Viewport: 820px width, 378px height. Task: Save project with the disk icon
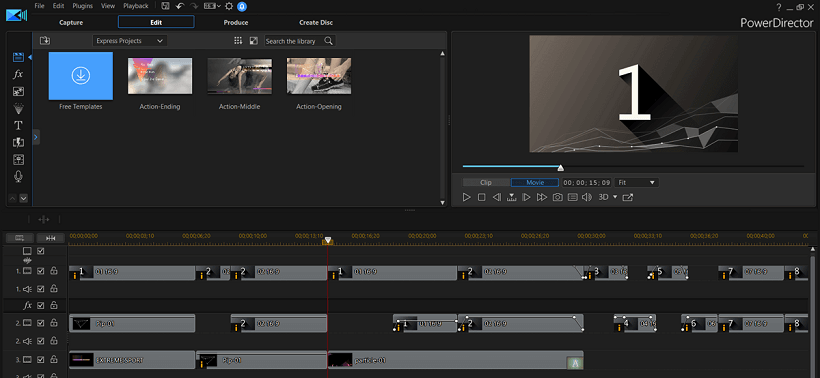click(x=165, y=6)
